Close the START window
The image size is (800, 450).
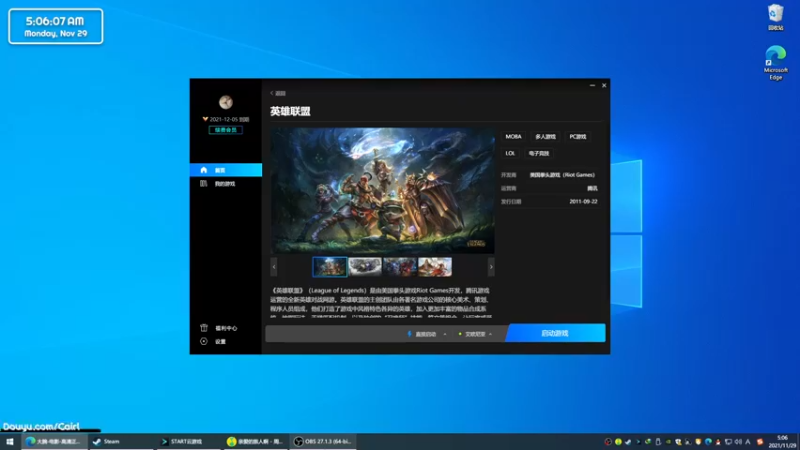click(604, 86)
